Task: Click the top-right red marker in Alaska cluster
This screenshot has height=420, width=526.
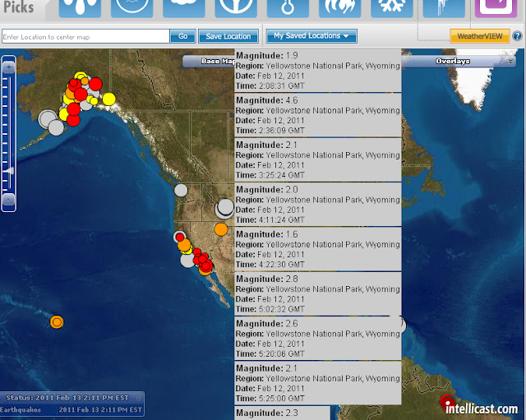Action: tap(95, 84)
